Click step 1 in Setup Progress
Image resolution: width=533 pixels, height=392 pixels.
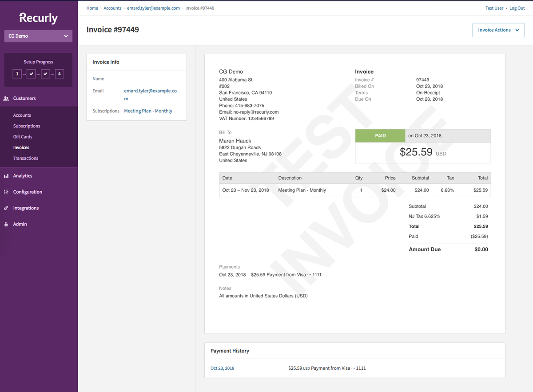tap(17, 73)
